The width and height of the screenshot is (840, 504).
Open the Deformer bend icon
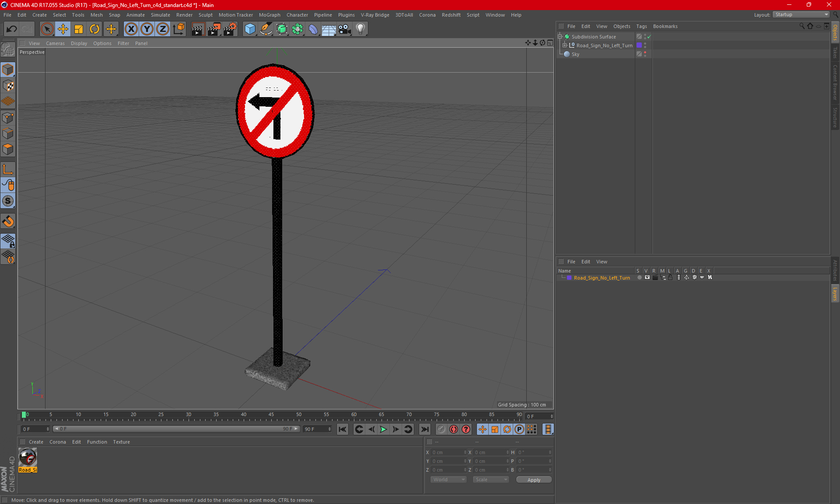[313, 29]
